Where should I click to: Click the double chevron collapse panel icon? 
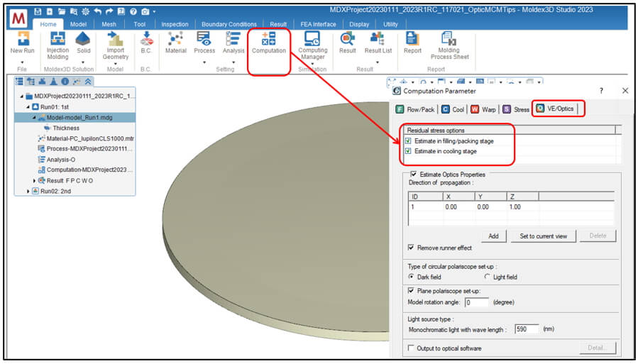[x=88, y=82]
